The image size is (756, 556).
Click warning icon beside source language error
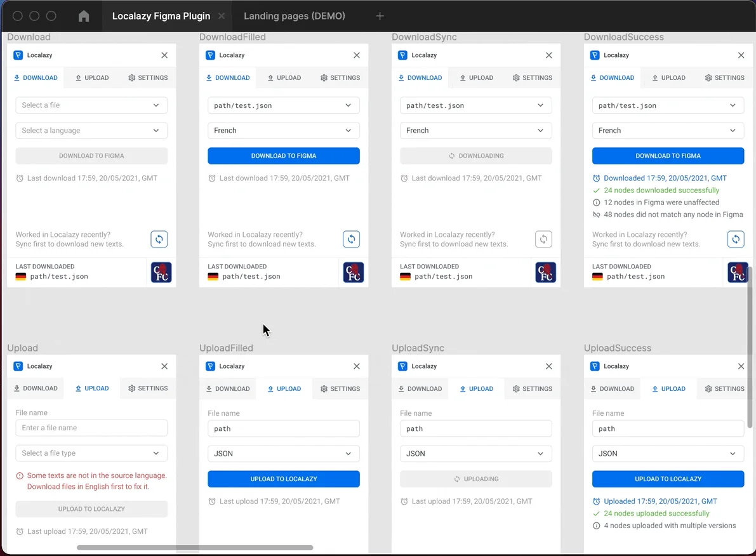20,476
